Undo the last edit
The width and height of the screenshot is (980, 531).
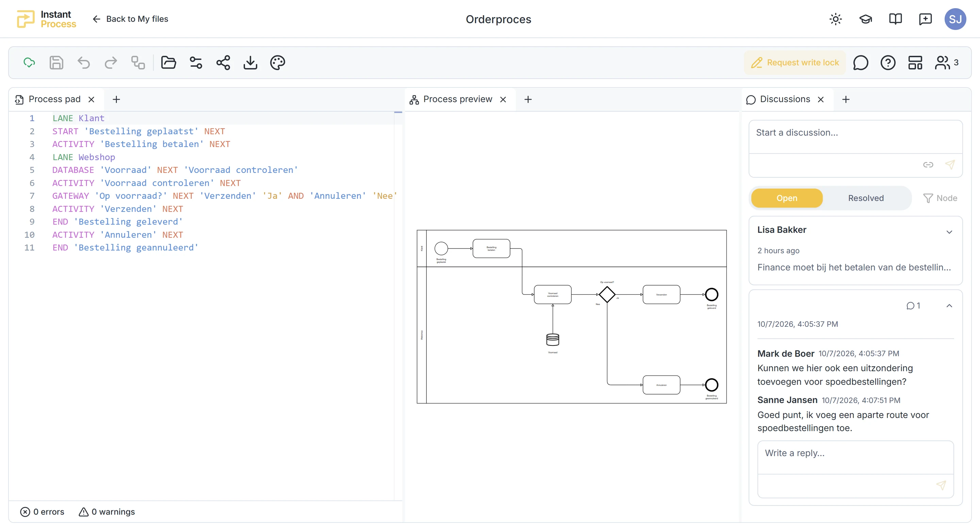84,62
